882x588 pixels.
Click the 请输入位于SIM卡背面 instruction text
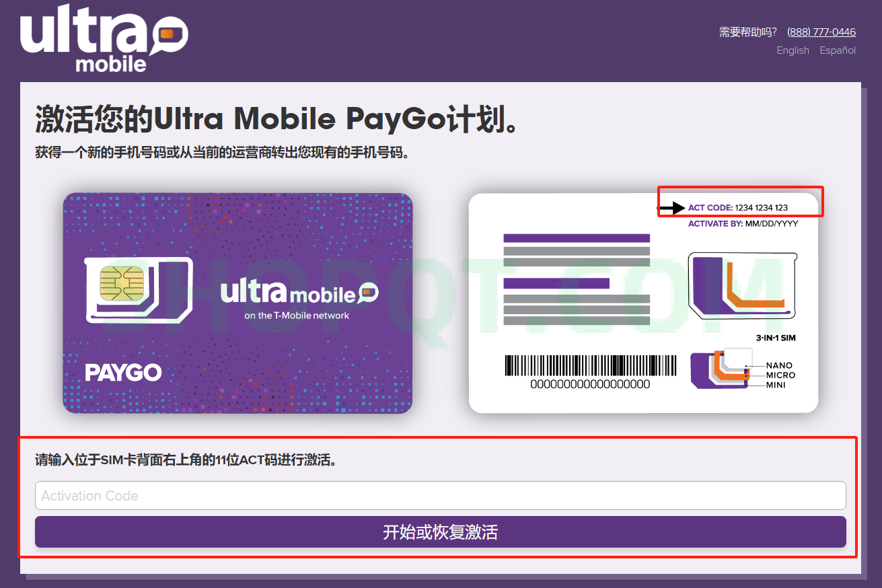tap(186, 460)
